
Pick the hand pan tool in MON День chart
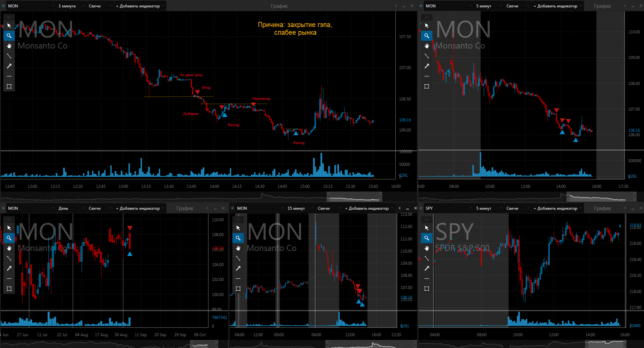point(9,248)
